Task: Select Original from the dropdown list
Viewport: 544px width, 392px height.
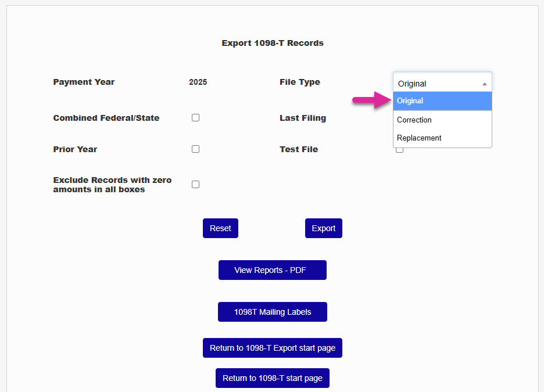Action: pos(442,101)
